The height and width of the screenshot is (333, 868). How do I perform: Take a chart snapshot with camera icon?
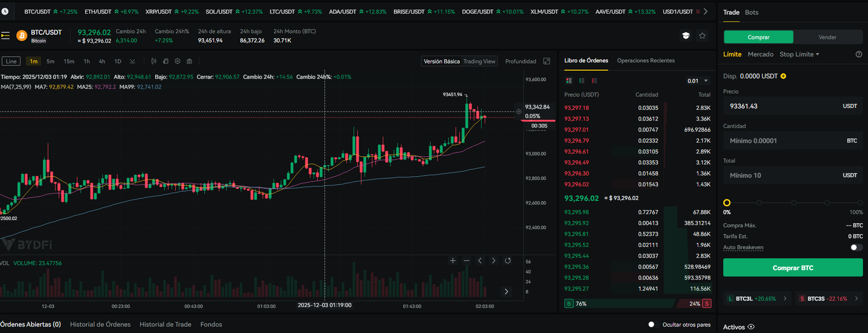(189, 61)
